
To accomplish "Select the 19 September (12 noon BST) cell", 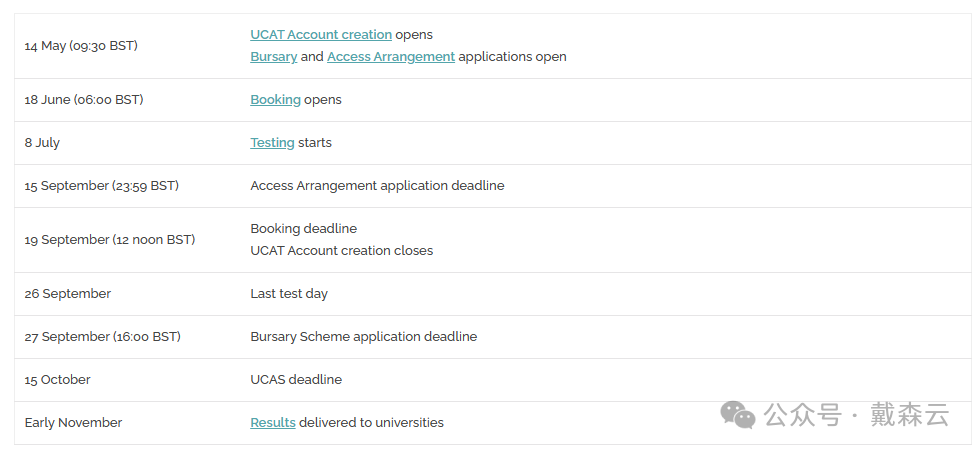I will click(x=109, y=240).
